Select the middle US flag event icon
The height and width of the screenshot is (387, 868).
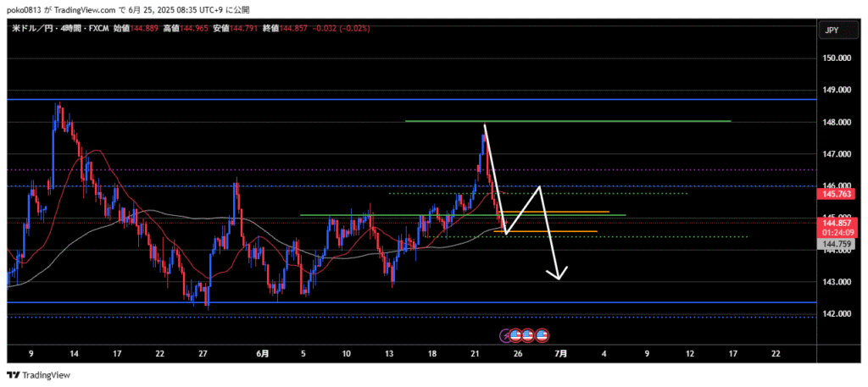click(x=529, y=335)
